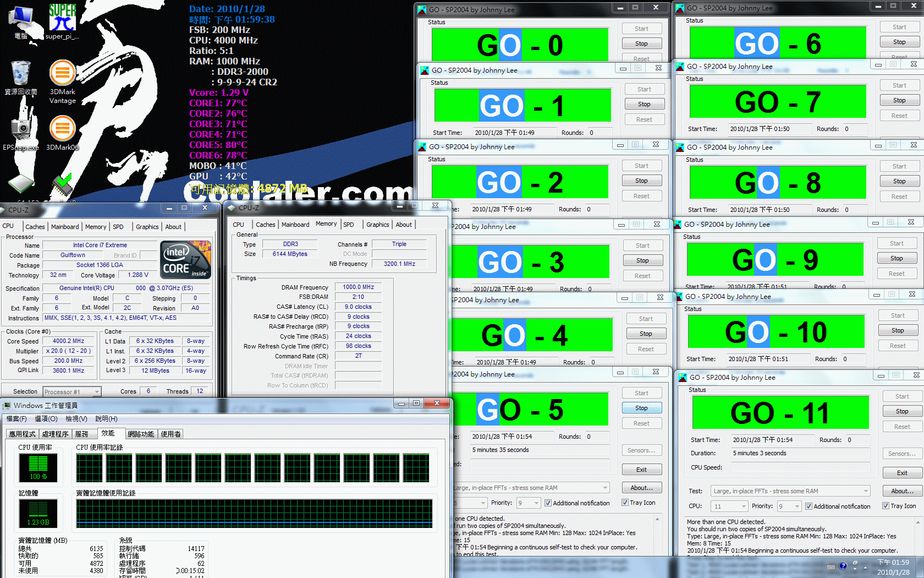924x578 pixels.
Task: Toggle Tray Icon checkbox in GO - 5 window
Action: click(x=625, y=502)
